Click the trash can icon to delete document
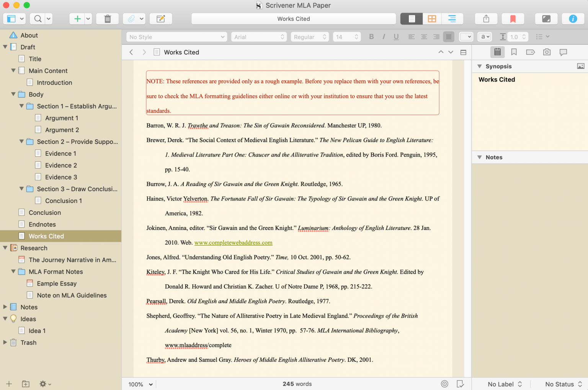Screen dimensions: 588x390 107,18
